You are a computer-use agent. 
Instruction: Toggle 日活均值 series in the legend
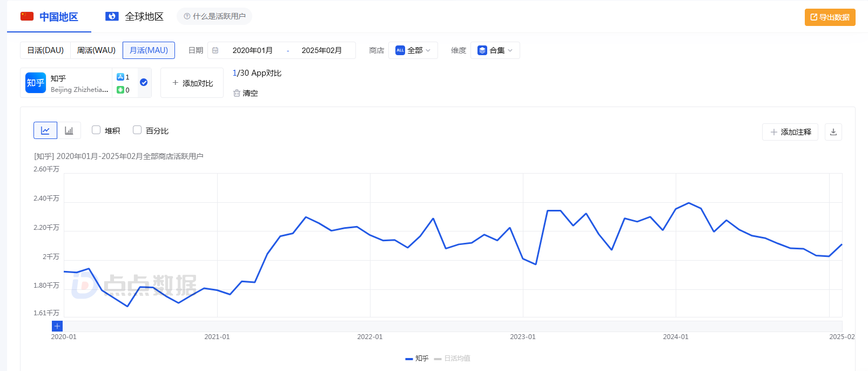click(x=452, y=358)
